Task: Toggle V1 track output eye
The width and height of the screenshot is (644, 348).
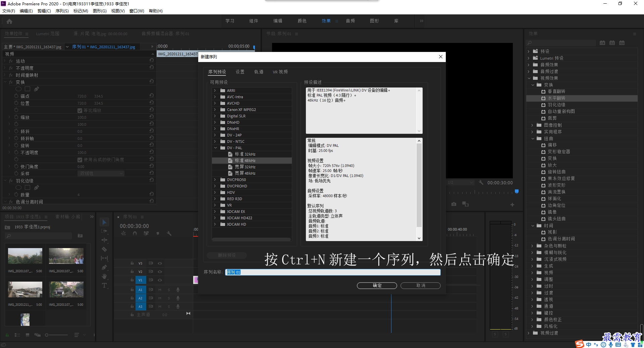Action: (160, 280)
